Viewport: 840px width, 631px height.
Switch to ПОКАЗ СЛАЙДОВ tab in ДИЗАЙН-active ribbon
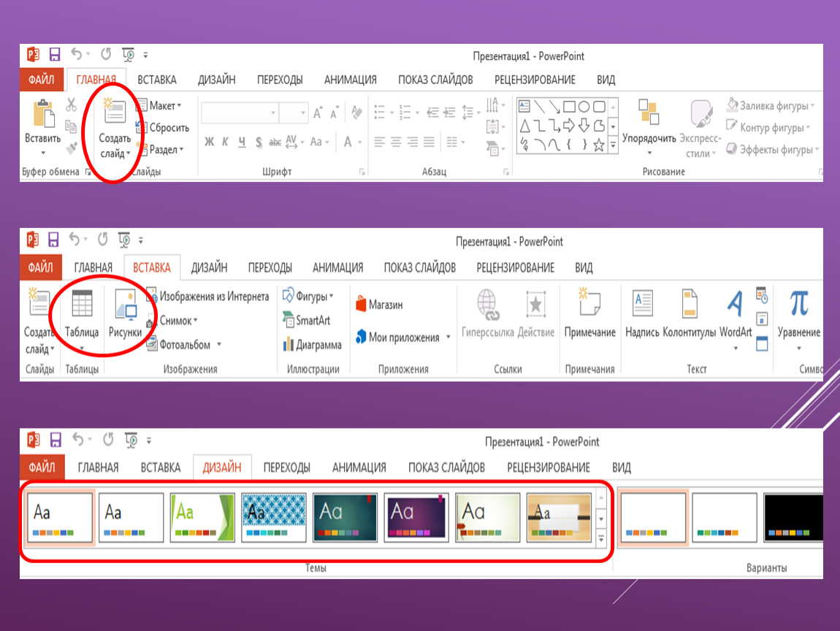446,467
